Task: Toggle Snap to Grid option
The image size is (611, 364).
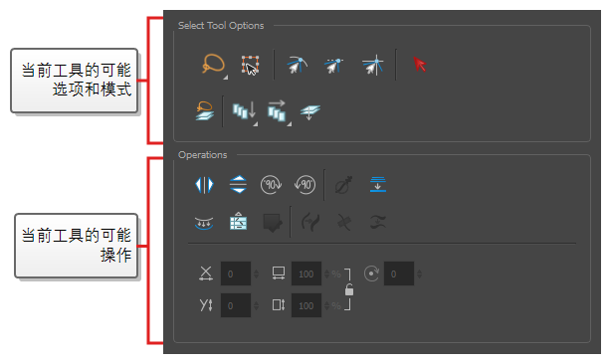Action: [373, 65]
